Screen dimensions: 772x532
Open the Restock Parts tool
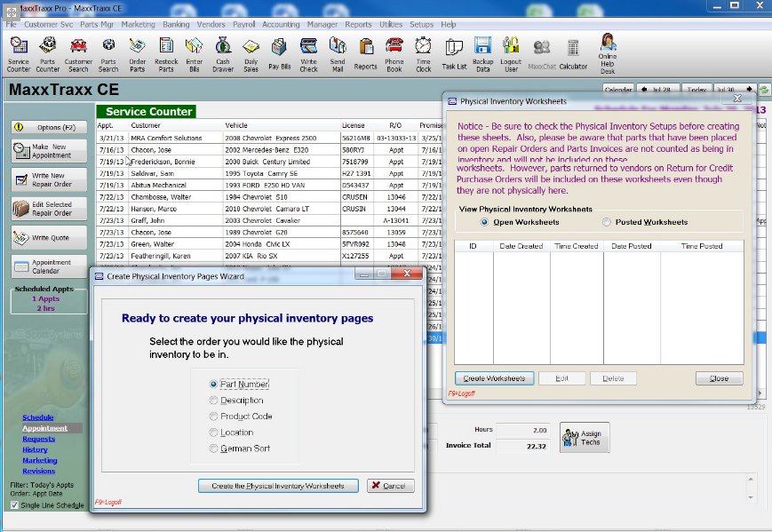166,54
